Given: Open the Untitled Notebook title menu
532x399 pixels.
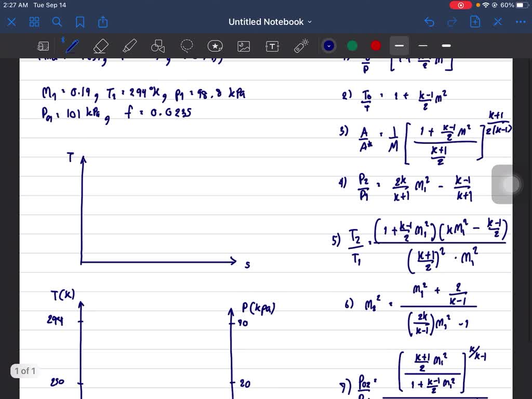Looking at the screenshot, I should pos(270,22).
